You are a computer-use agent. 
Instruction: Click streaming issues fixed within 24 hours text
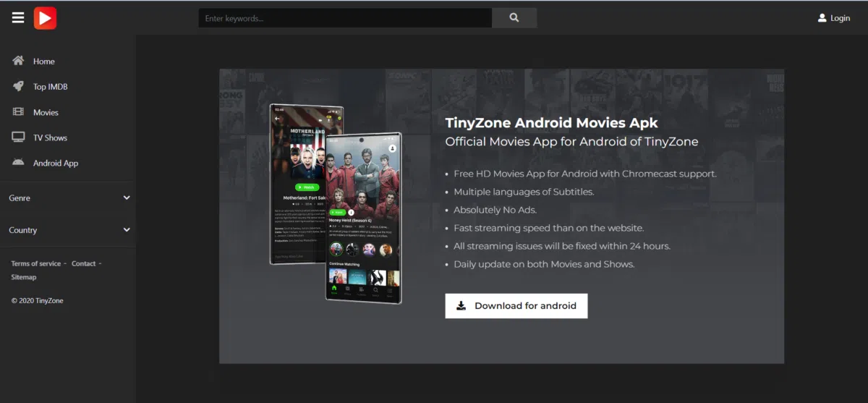(x=562, y=246)
